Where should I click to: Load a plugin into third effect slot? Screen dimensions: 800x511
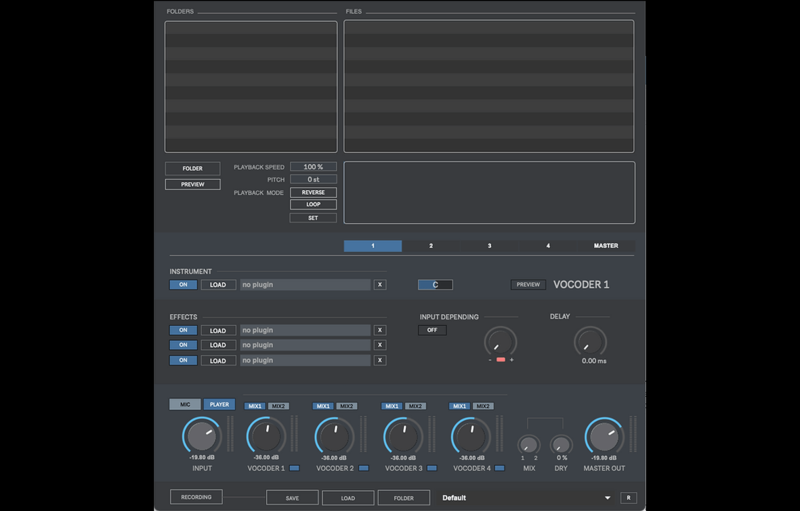(x=218, y=360)
